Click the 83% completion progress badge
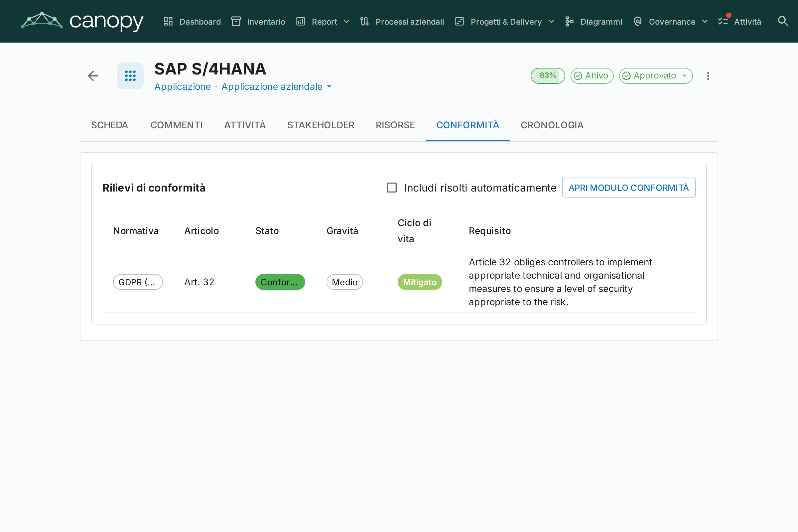This screenshot has height=532, width=798. pos(548,76)
